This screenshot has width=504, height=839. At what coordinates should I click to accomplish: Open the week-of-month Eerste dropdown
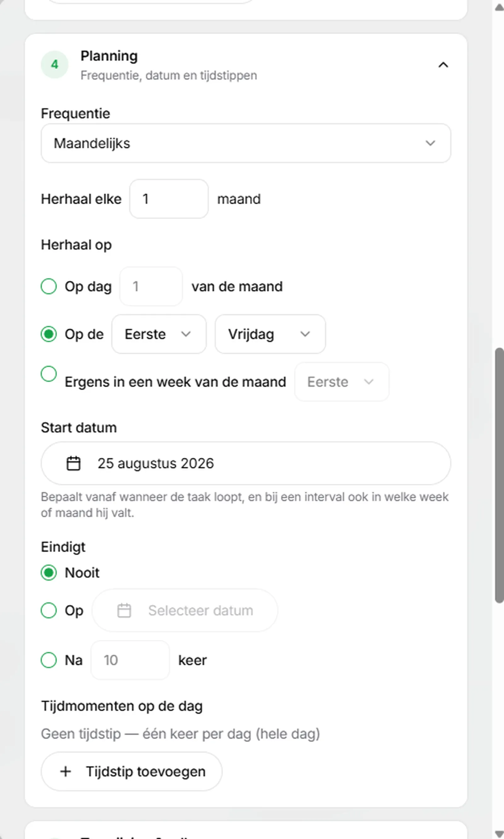pyautogui.click(x=342, y=382)
